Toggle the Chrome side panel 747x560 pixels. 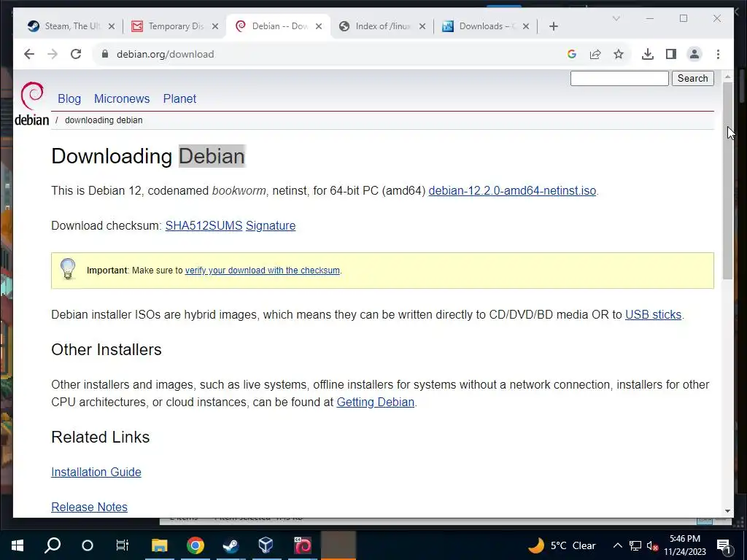tap(671, 54)
